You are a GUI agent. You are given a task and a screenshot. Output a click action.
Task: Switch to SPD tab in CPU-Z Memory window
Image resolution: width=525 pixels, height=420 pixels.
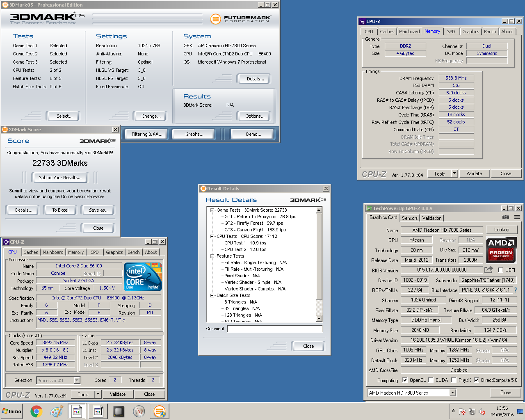[x=451, y=32]
